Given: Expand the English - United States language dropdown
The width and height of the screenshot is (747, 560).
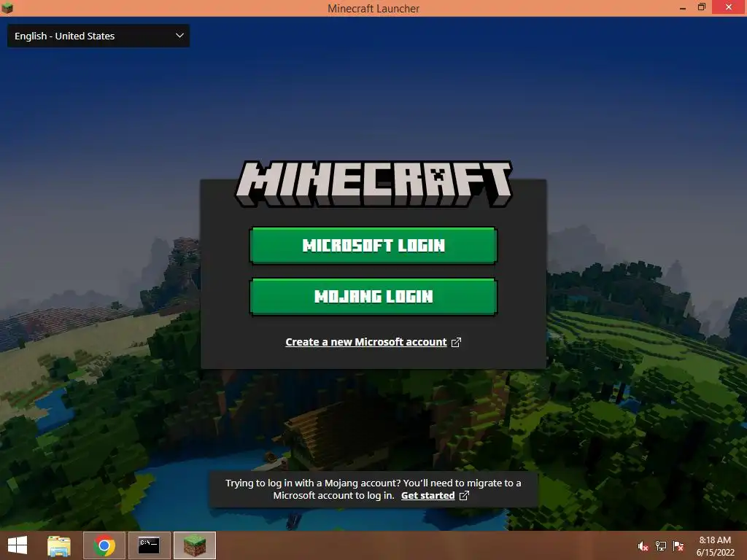Looking at the screenshot, I should (x=98, y=36).
